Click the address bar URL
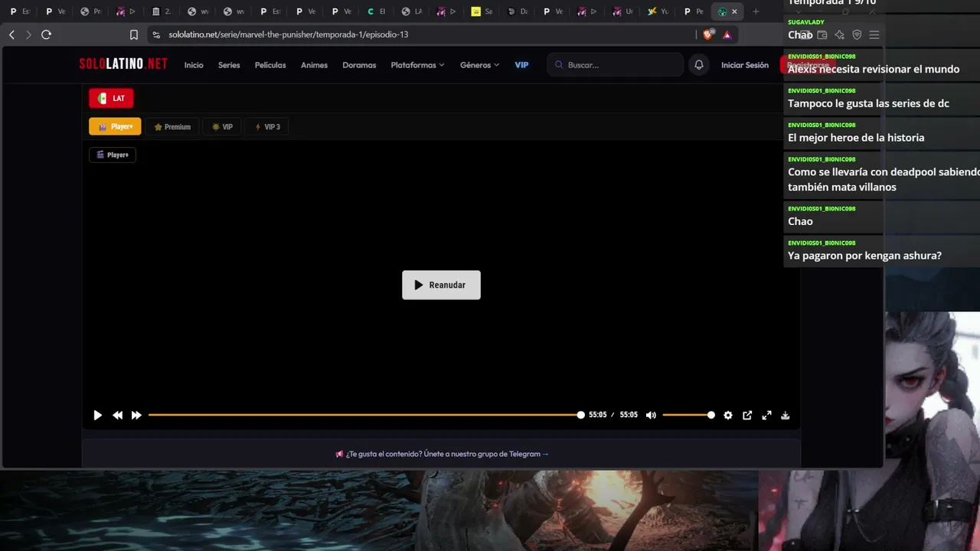980x551 pixels. [289, 34]
